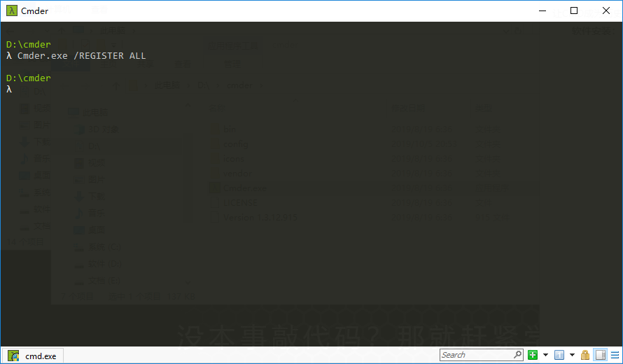Expand the active consoles list dropdown arrow
The height and width of the screenshot is (364, 623).
click(x=572, y=355)
